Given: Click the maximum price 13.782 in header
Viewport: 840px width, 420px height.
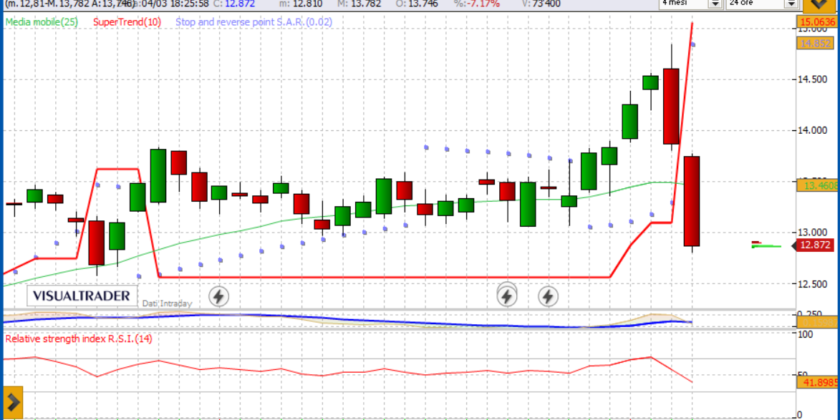Looking at the screenshot, I should coord(366,4).
